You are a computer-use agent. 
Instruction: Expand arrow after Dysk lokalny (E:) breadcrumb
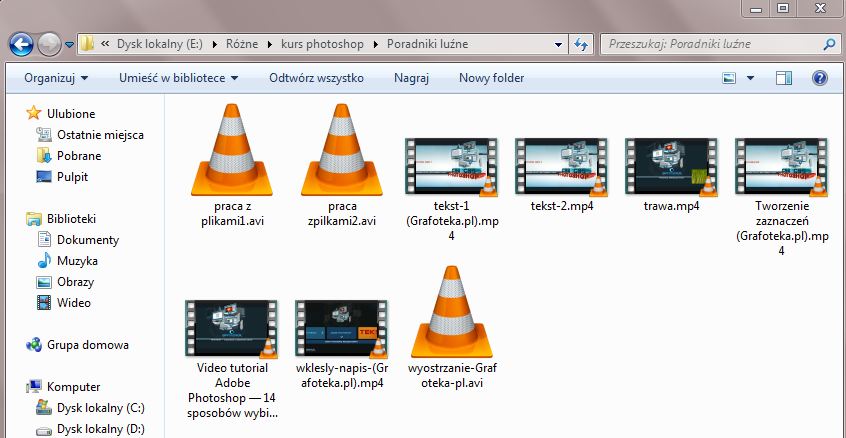214,44
